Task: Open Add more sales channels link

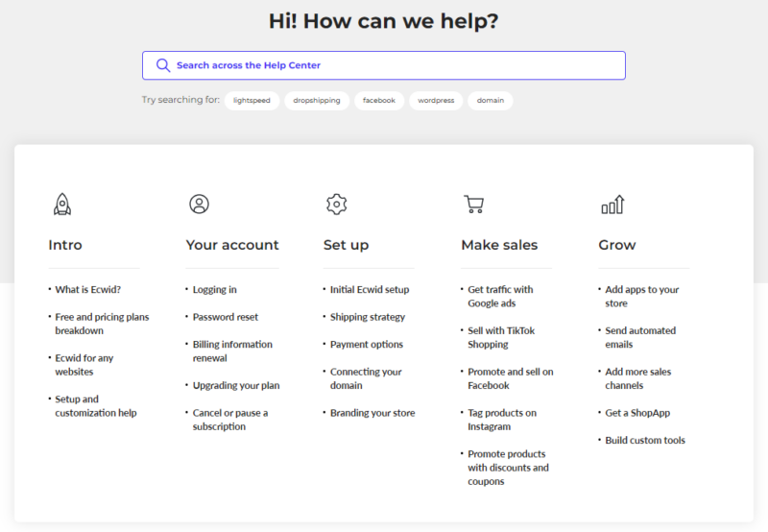Action: pos(637,378)
